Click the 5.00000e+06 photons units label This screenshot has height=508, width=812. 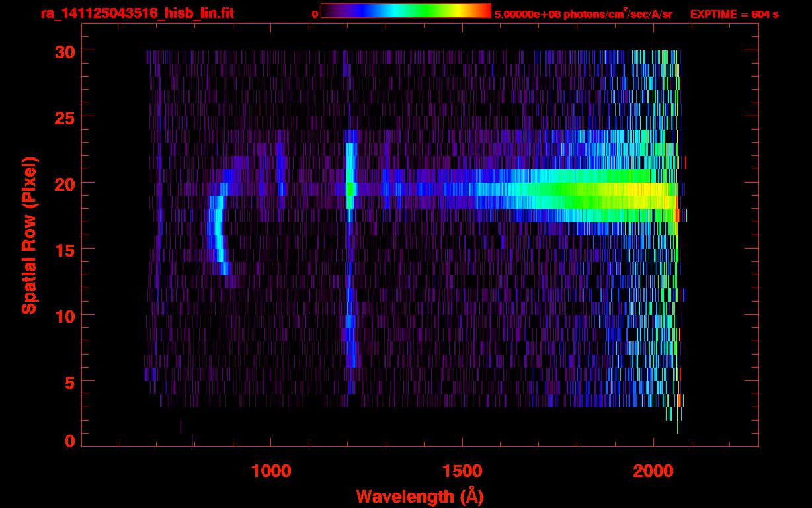pos(583,14)
